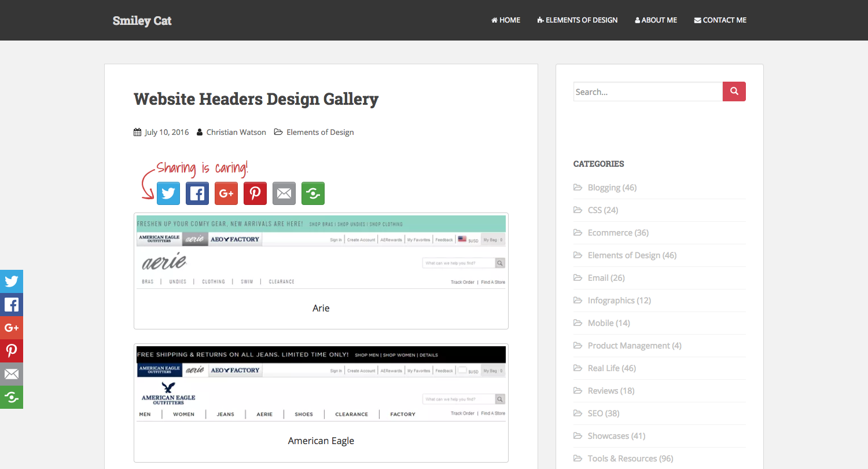868x469 pixels.
Task: Click the floating sidebar green share icon
Action: [x=12, y=397]
